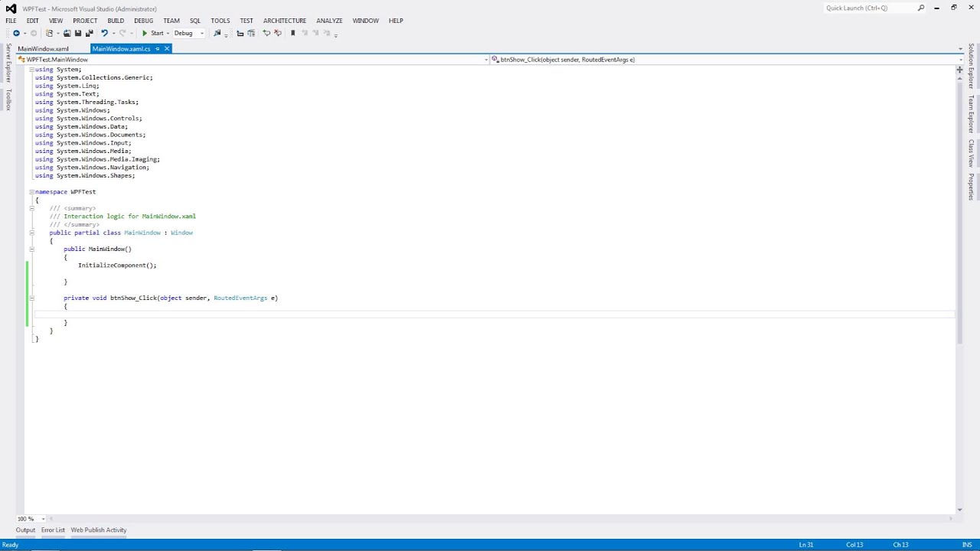Toggle bookmark on current line icon
The height and width of the screenshot is (551, 980).
pos(292,33)
